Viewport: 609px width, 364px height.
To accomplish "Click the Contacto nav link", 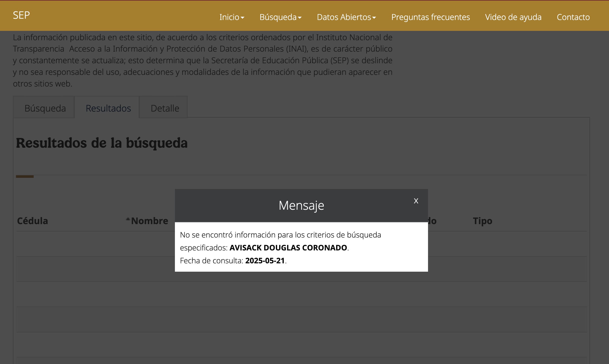I will pos(573,17).
